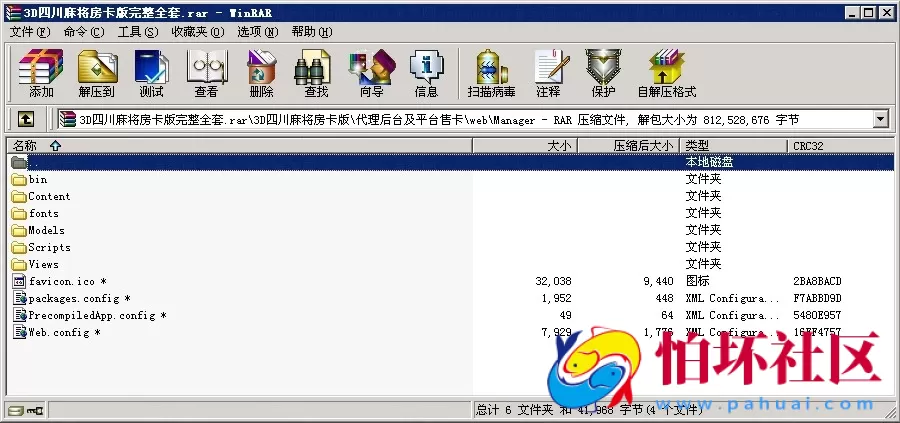Click the fonts folder icon

click(19, 214)
